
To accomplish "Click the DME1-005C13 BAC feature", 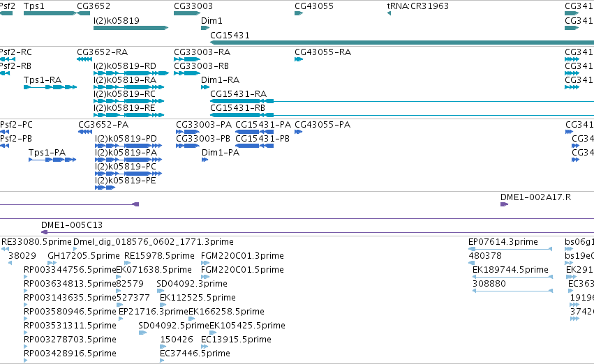I will [x=318, y=232].
